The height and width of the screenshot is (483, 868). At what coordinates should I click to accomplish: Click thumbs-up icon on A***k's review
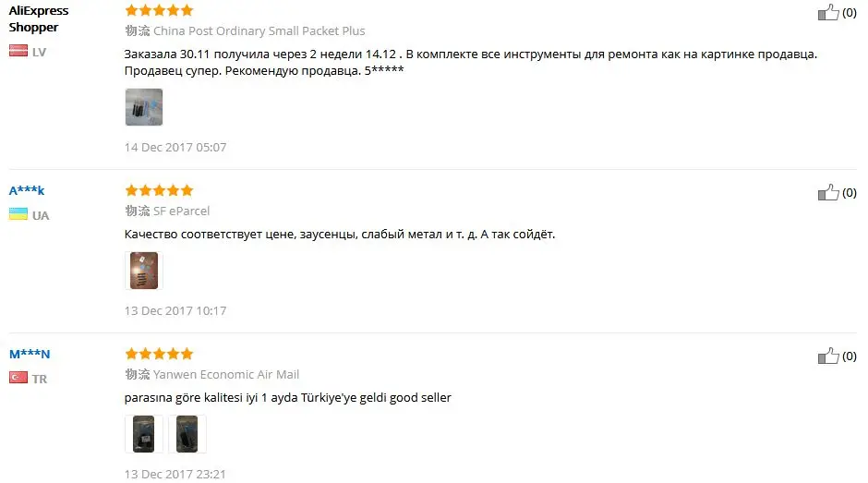click(x=828, y=192)
